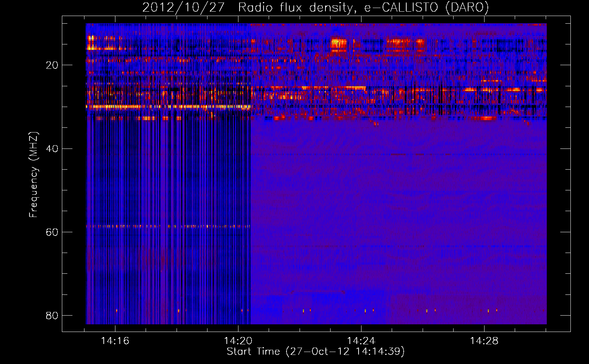Click the '20' frequency tick label
The height and width of the screenshot is (364, 589).
52,66
